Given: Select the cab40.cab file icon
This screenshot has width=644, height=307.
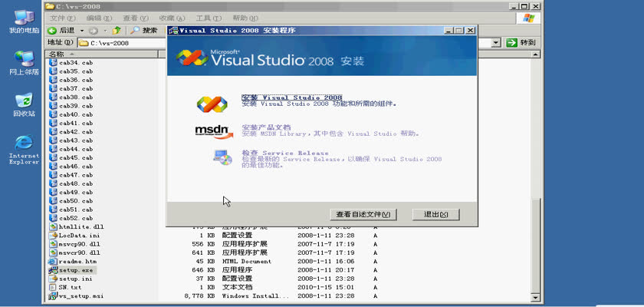Looking at the screenshot, I should point(53,114).
